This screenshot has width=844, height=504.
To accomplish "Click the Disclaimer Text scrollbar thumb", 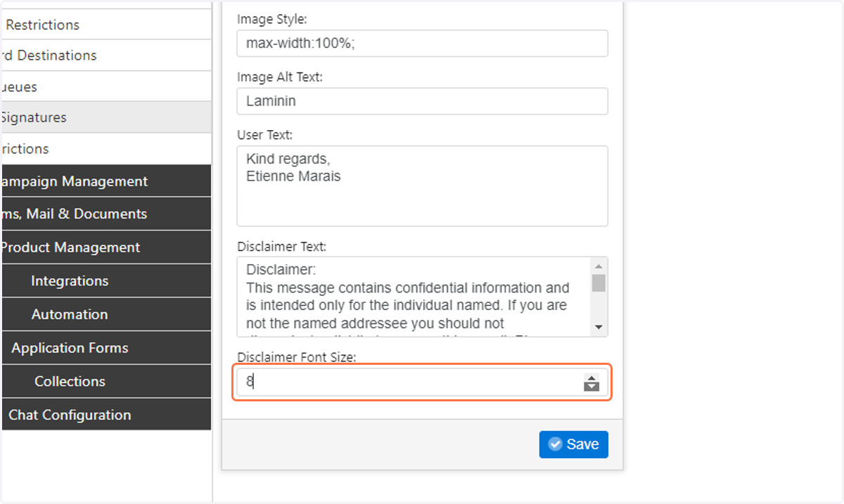I will click(x=599, y=283).
